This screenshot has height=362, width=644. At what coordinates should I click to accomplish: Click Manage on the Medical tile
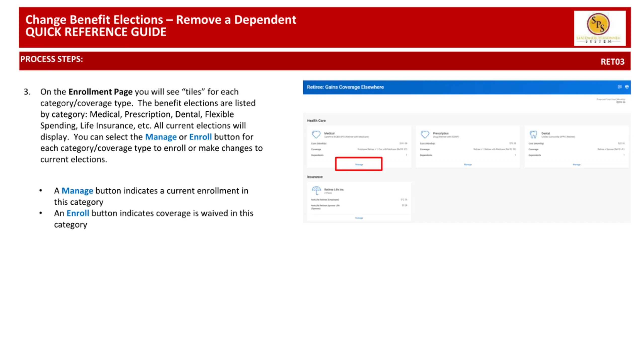(359, 164)
